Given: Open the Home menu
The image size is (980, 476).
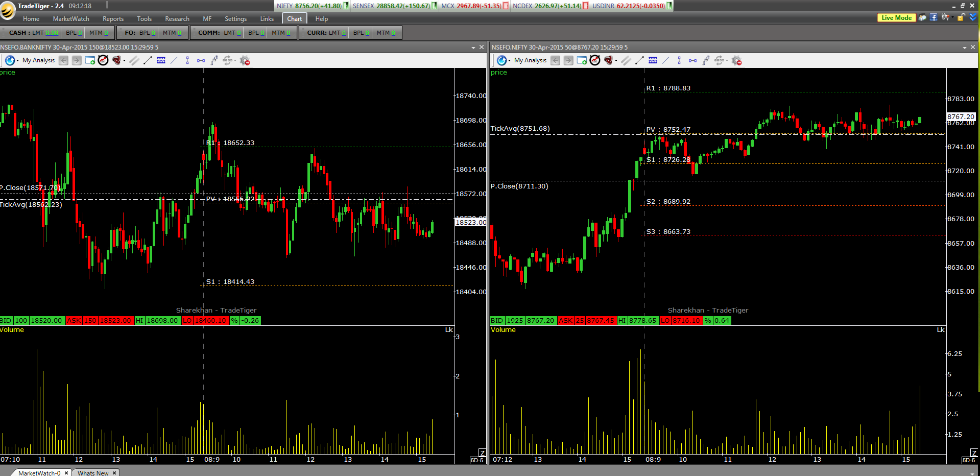Looking at the screenshot, I should tap(31, 19).
